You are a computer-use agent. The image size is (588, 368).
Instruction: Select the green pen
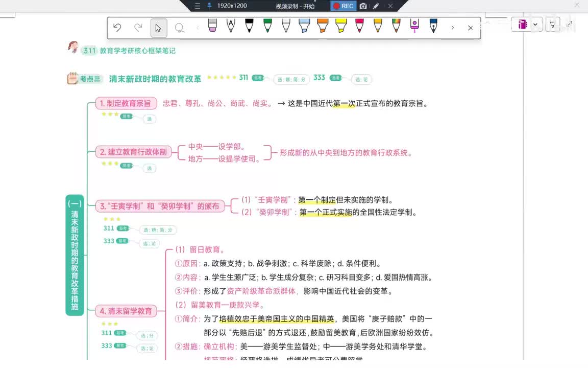pyautogui.click(x=267, y=26)
